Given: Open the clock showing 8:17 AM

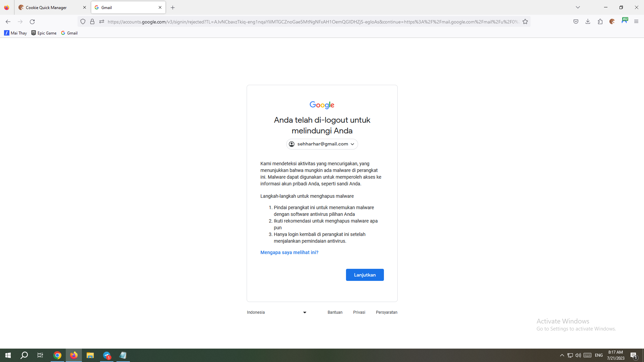Looking at the screenshot, I should tap(615, 355).
